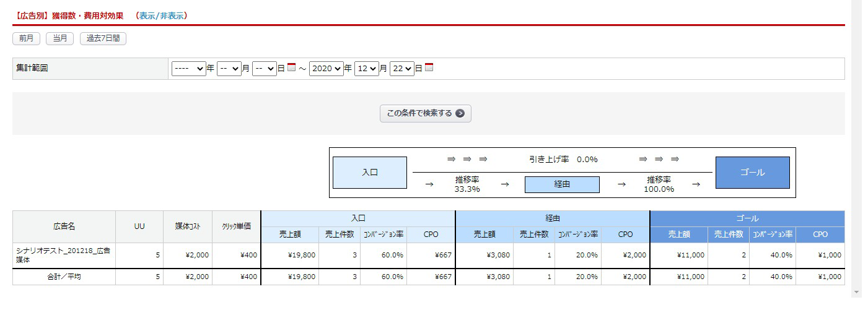Click the ゴール box in the flow diagram
868x310 pixels.
pyautogui.click(x=752, y=173)
